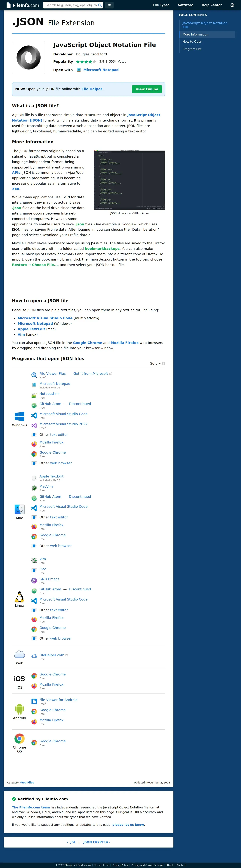Image resolution: width=241 pixels, height=868 pixels.
Task: Click the FileHelper.com program link
Action: coord(52,655)
